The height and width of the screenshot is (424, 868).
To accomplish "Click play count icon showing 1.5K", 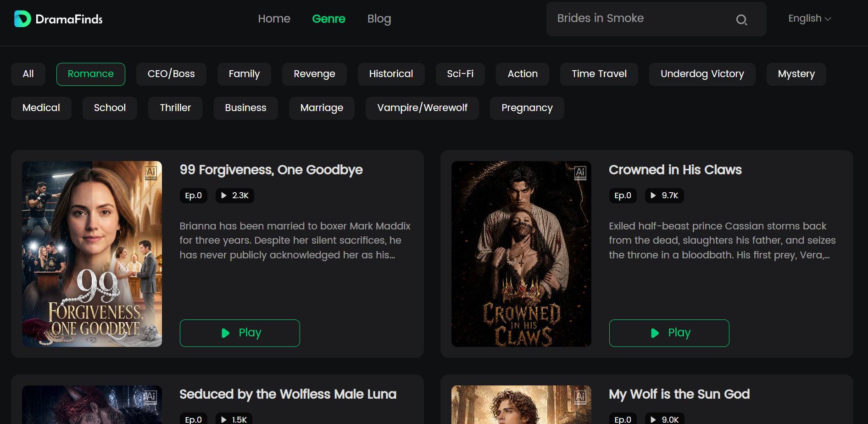I will coord(224,420).
